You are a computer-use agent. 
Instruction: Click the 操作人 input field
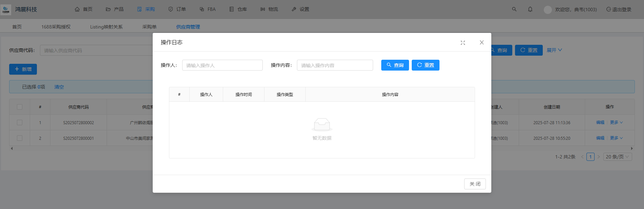[x=222, y=65]
